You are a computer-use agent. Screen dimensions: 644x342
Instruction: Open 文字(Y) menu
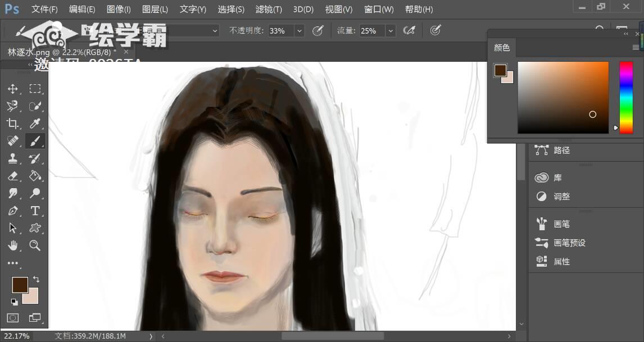click(x=193, y=9)
